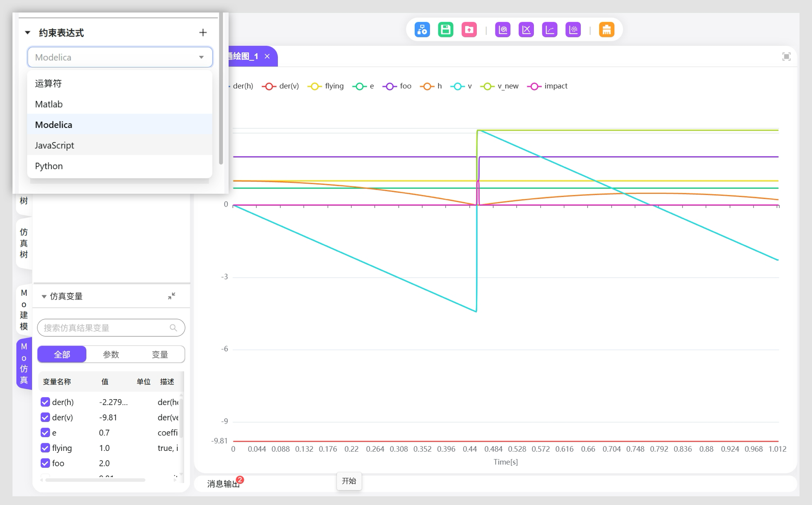Collapse the 仿真变量 section
This screenshot has width=812, height=505.
44,296
